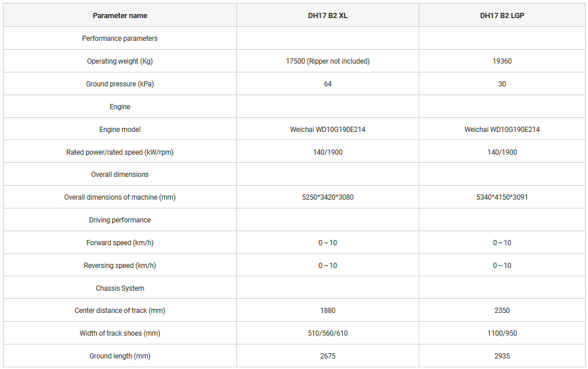
Task: Click the "Operating weight (Kg)" row label
Action: [120, 61]
